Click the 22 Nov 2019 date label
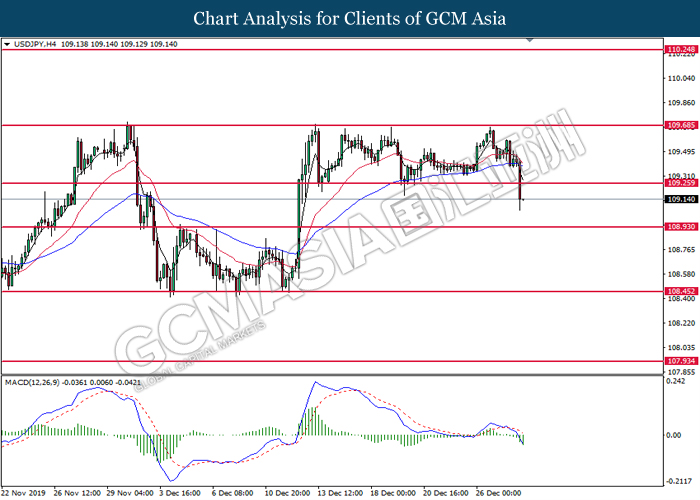Image resolution: width=700 pixels, height=500 pixels. [x=23, y=493]
